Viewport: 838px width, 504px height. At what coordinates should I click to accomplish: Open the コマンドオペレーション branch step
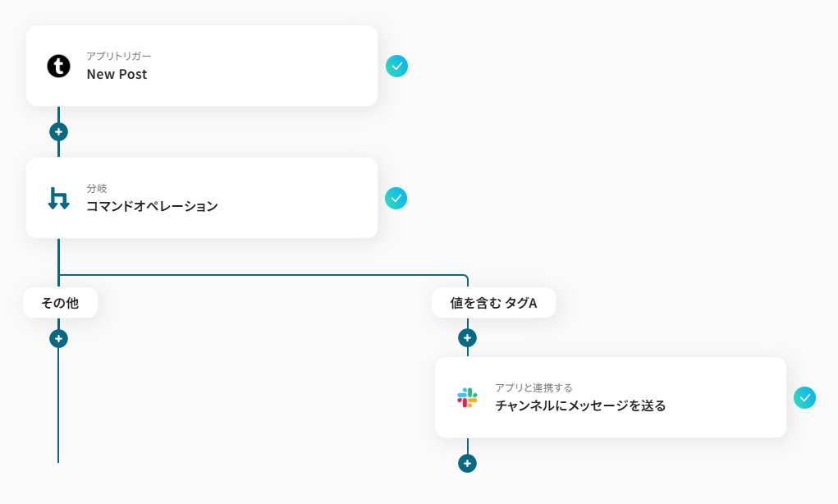[152, 206]
